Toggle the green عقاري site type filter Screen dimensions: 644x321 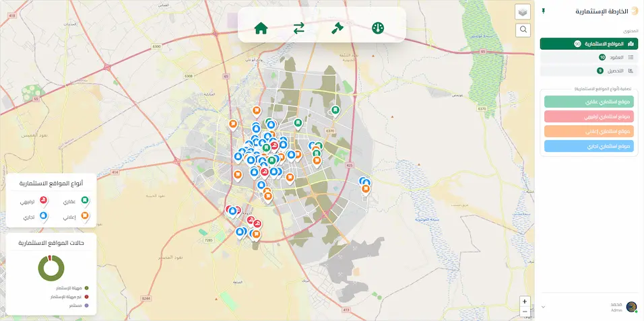tap(589, 102)
